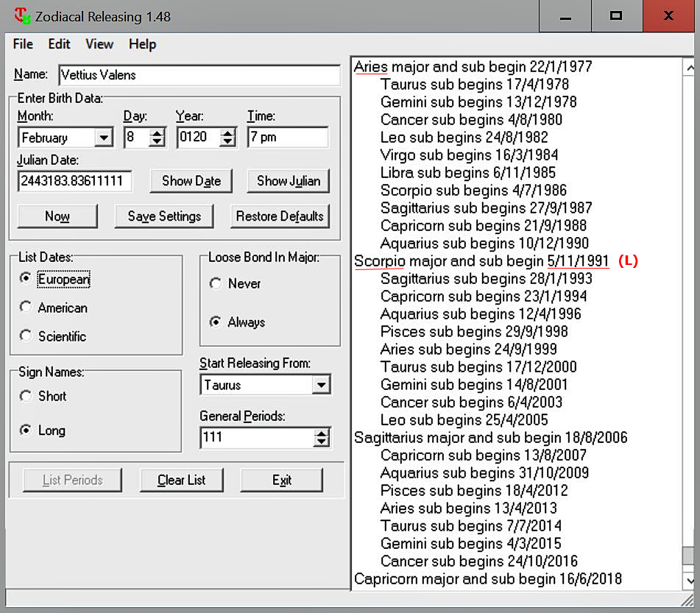Decrease the Year value with down arrow
Viewport: 700px width, 613px height.
click(227, 142)
